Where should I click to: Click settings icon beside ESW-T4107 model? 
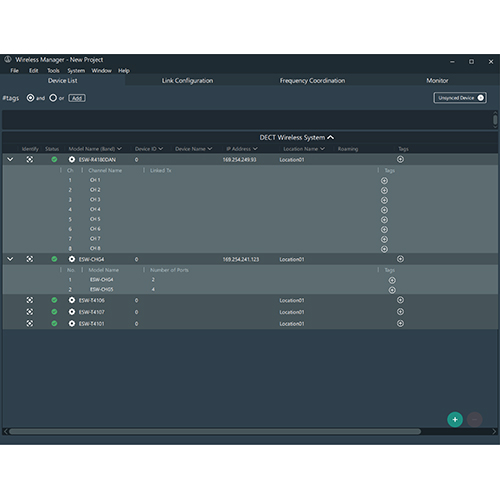click(72, 312)
